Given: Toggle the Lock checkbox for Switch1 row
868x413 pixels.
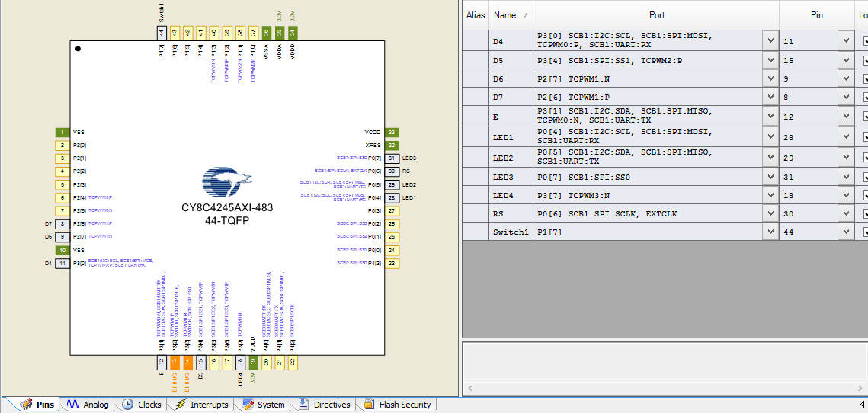Looking at the screenshot, I should tap(865, 232).
